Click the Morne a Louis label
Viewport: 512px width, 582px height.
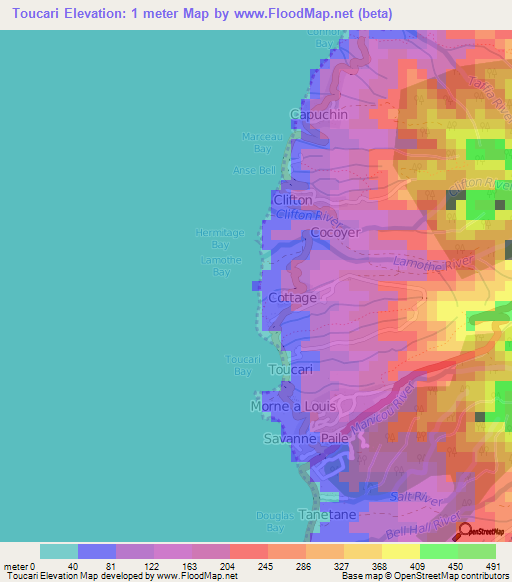[x=293, y=406]
